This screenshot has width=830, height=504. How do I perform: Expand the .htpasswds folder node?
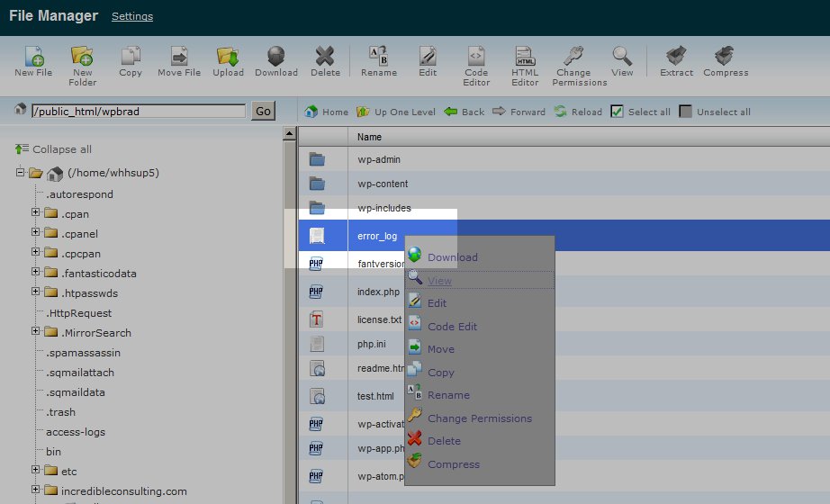(x=36, y=292)
